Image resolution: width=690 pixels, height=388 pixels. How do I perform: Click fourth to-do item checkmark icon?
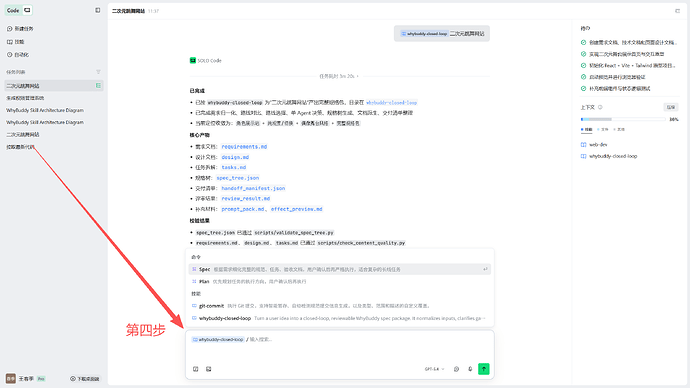coord(584,77)
